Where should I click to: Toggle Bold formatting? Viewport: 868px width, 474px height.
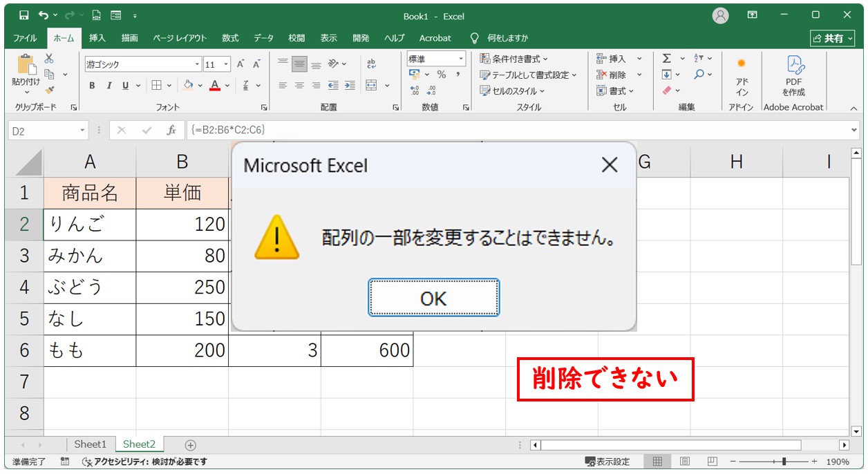(x=92, y=86)
